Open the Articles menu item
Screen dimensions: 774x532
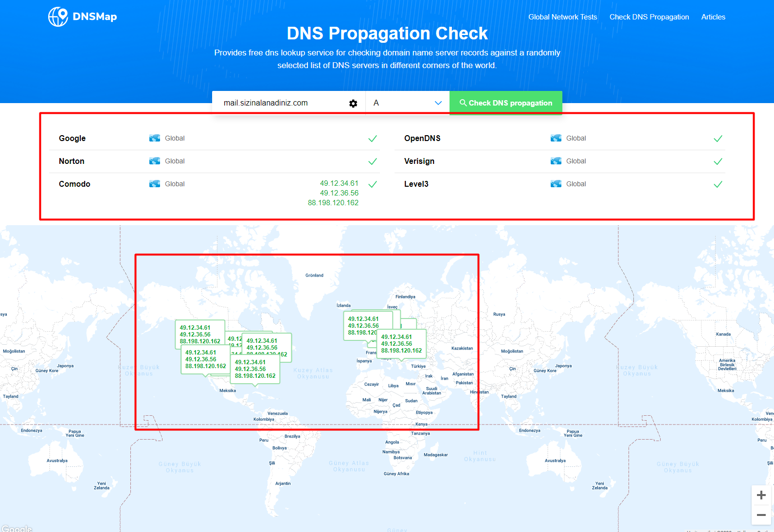(713, 17)
